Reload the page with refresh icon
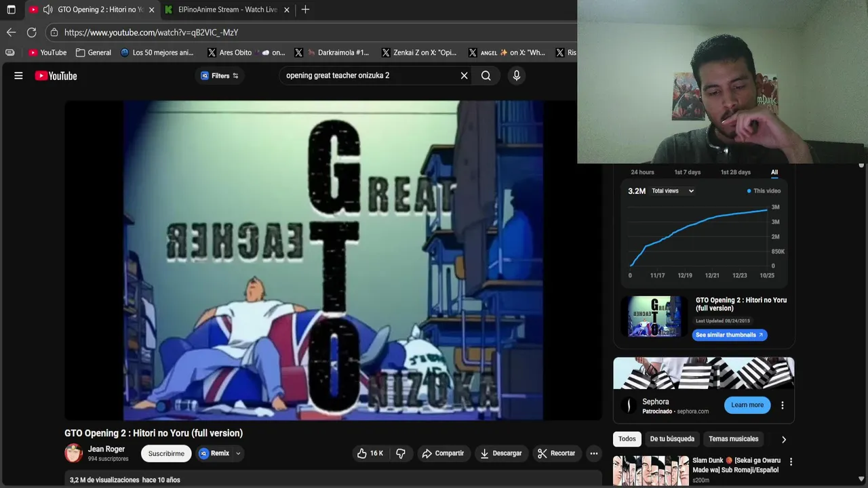The height and width of the screenshot is (488, 868). pos(31,32)
